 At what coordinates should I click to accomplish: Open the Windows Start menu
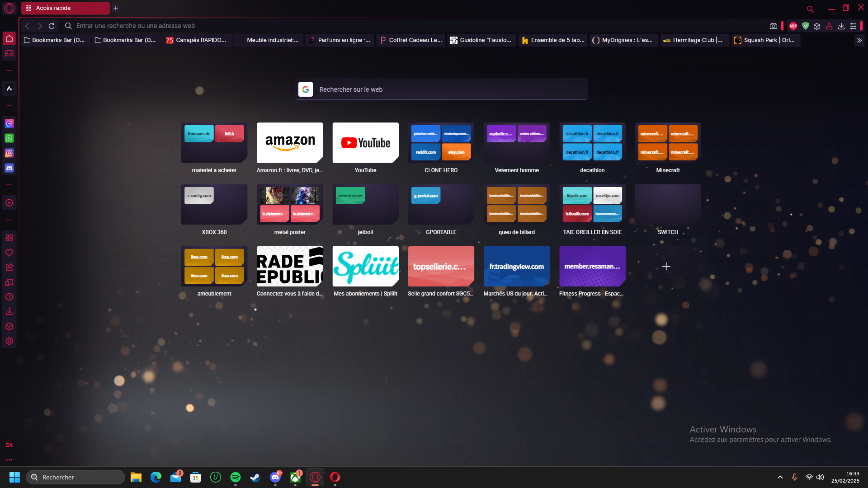[x=14, y=477]
